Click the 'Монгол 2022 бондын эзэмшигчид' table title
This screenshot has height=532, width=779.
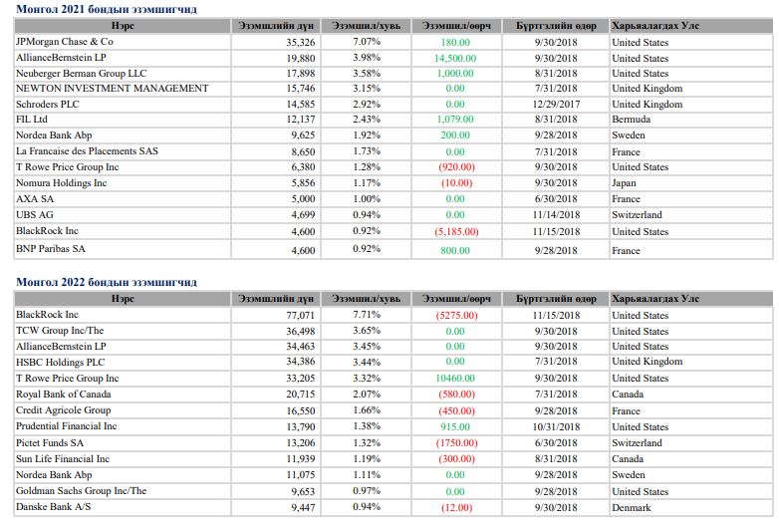tap(107, 282)
